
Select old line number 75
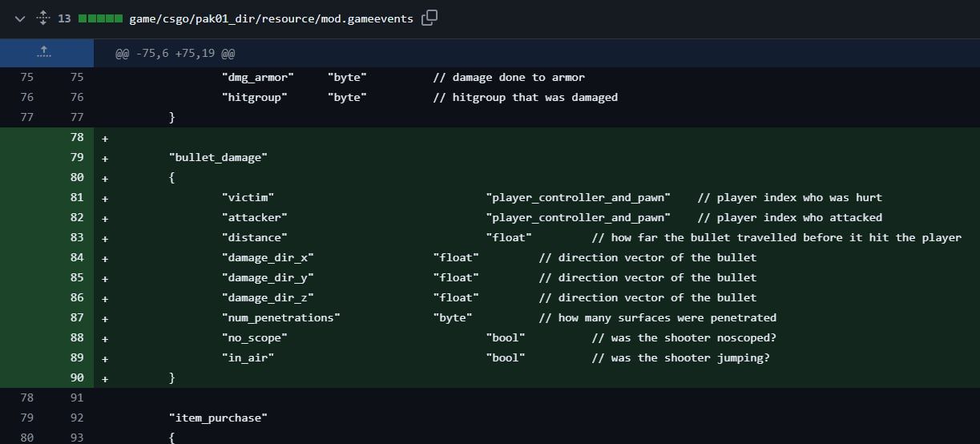(x=27, y=77)
